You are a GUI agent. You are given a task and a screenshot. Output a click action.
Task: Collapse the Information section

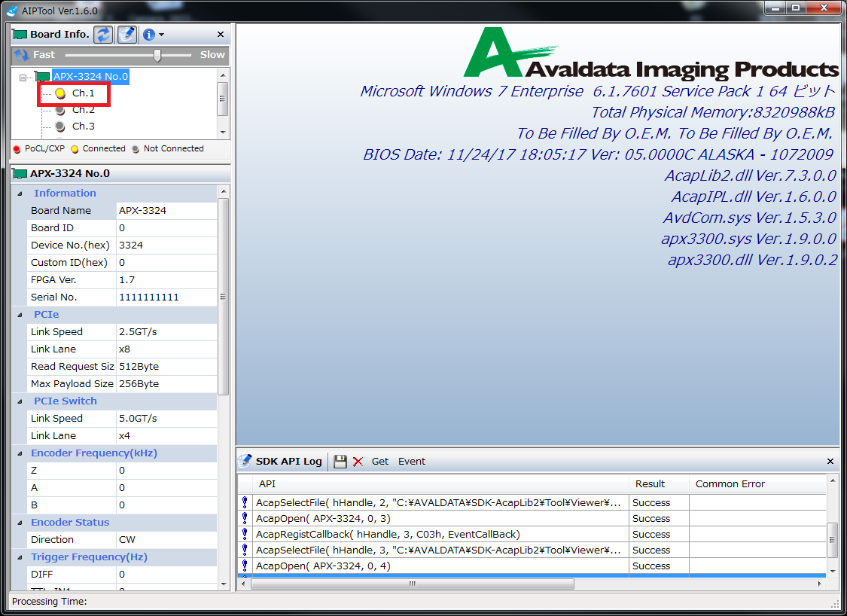[x=20, y=194]
